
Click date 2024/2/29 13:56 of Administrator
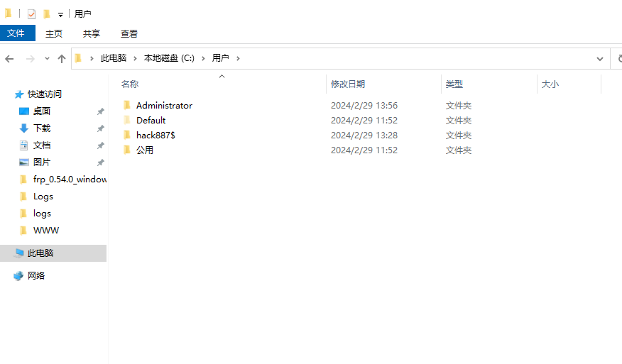click(364, 106)
